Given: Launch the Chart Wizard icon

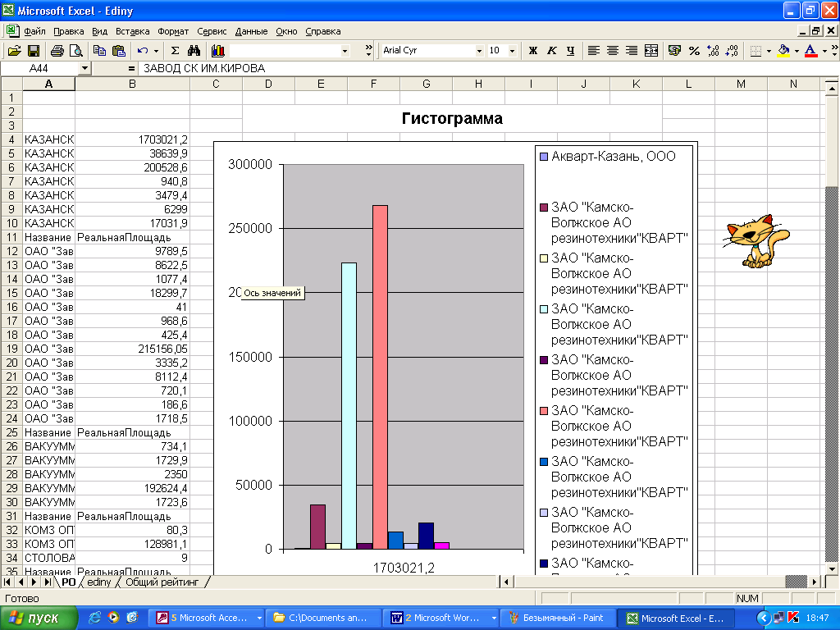Looking at the screenshot, I should (218, 51).
